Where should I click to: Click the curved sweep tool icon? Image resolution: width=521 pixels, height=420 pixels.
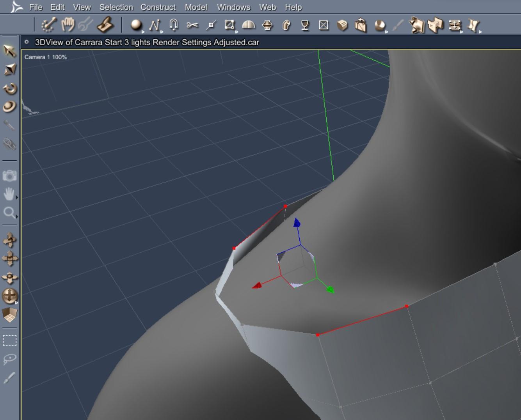286,25
